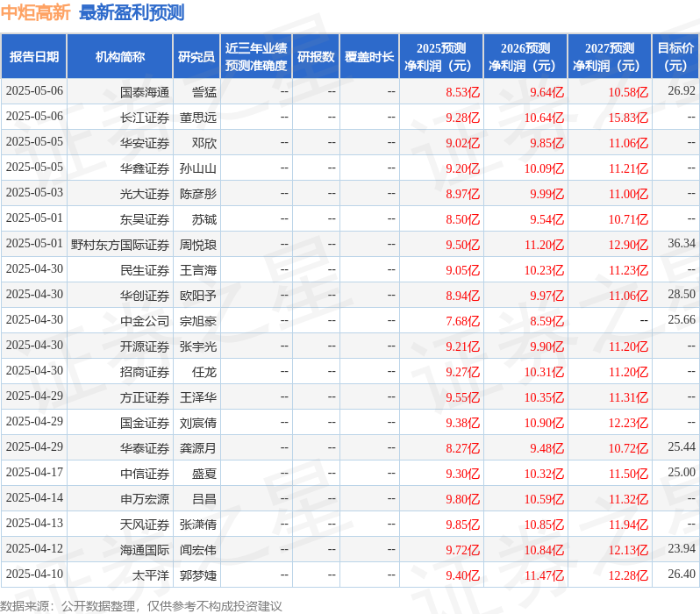Click analyst name 闻宏伟
Image resolution: width=700 pixels, height=614 pixels.
198,550
